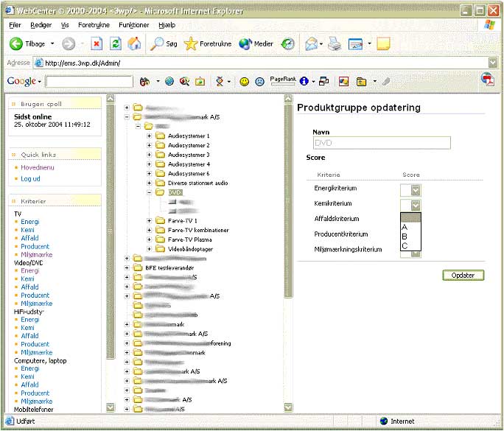Click the address bar URL field
The image size is (504, 431).
pos(262,63)
